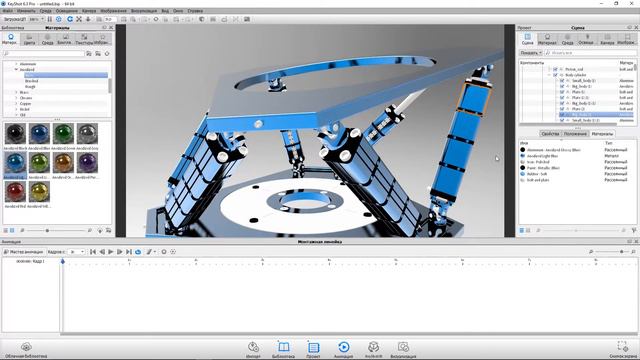Toggle checkbox of highlighted Big_body row
The width and height of the screenshot is (640, 360).
coord(562,115)
